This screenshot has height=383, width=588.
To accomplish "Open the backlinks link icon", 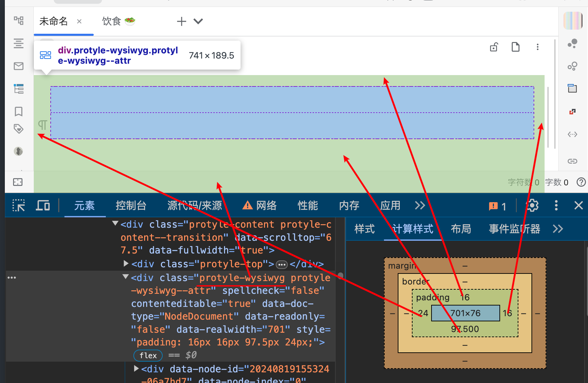I will point(572,161).
